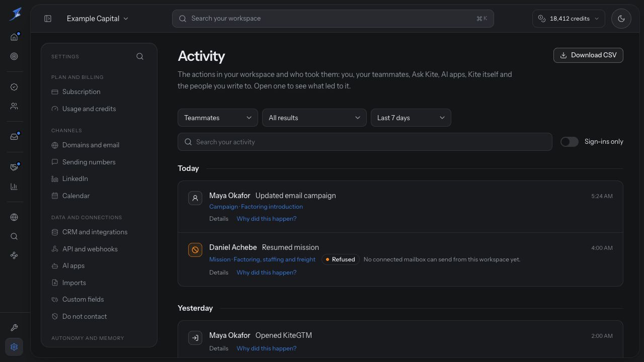644x362 pixels.
Task: Open the wrench tools icon in rail
Action: pyautogui.click(x=14, y=328)
